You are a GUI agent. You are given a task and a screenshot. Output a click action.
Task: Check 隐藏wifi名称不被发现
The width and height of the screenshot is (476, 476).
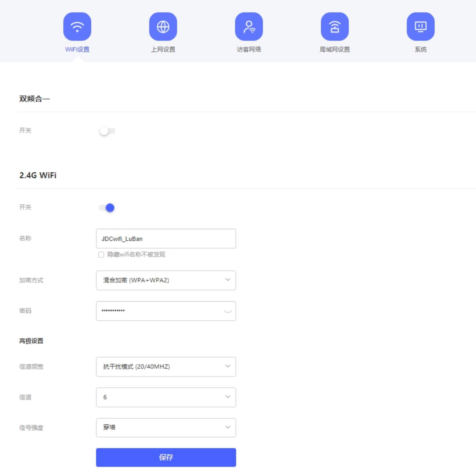click(x=101, y=255)
